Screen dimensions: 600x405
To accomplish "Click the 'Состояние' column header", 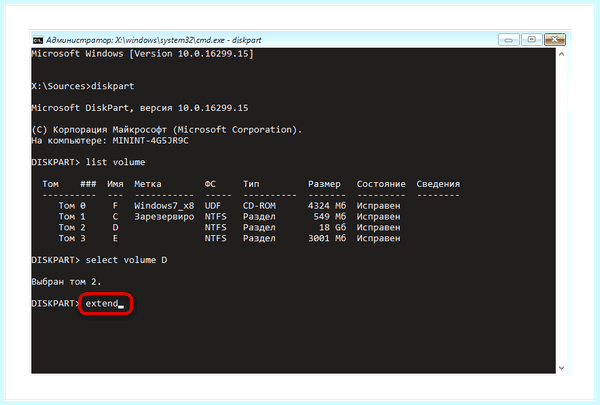I will click(381, 184).
